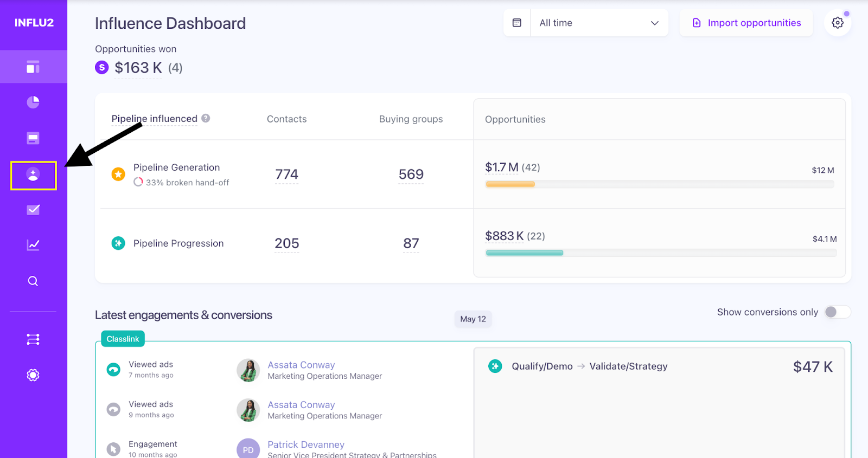The width and height of the screenshot is (868, 458).
Task: Click the May 12 date badge
Action: [x=473, y=319]
